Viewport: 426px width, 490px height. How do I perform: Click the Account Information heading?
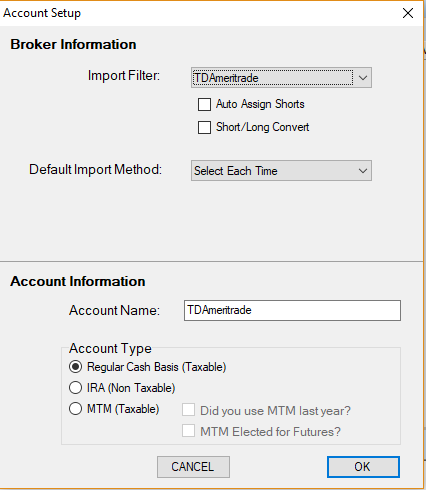[x=78, y=281]
